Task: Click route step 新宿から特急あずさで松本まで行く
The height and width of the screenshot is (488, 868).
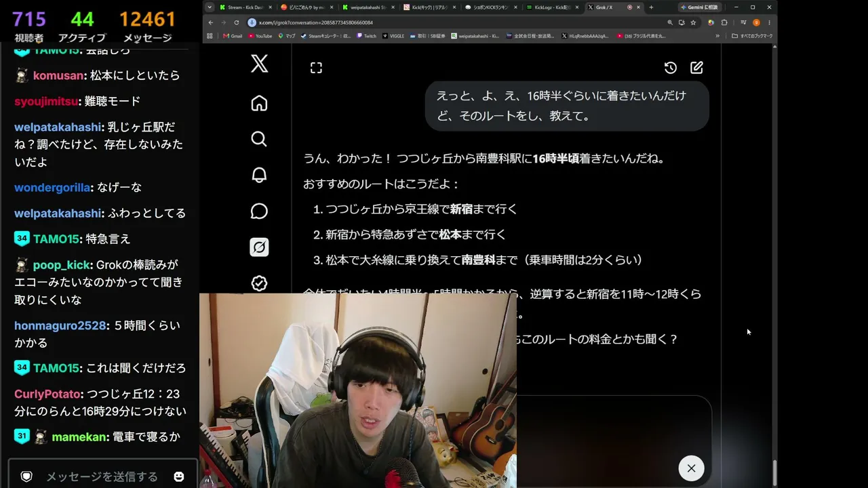Action: point(415,235)
